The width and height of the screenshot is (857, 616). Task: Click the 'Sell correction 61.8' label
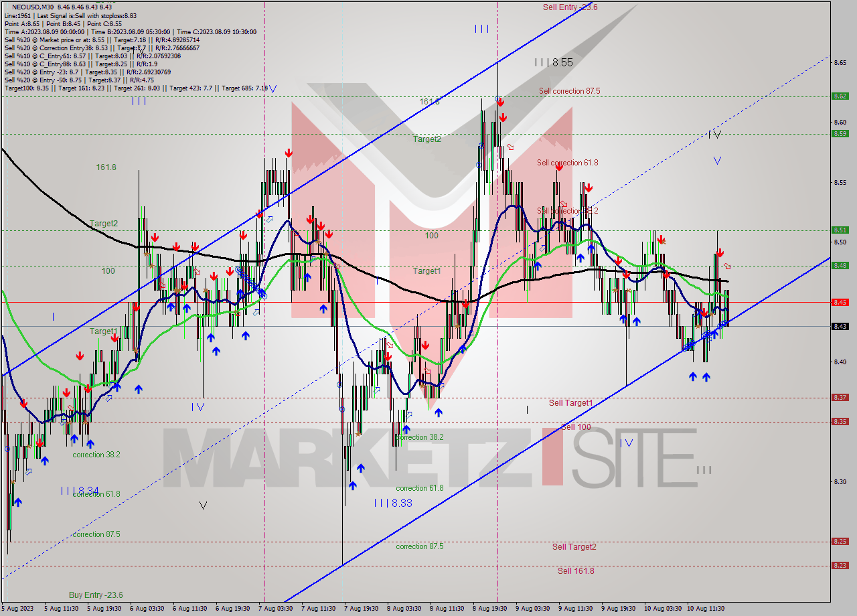point(567,163)
